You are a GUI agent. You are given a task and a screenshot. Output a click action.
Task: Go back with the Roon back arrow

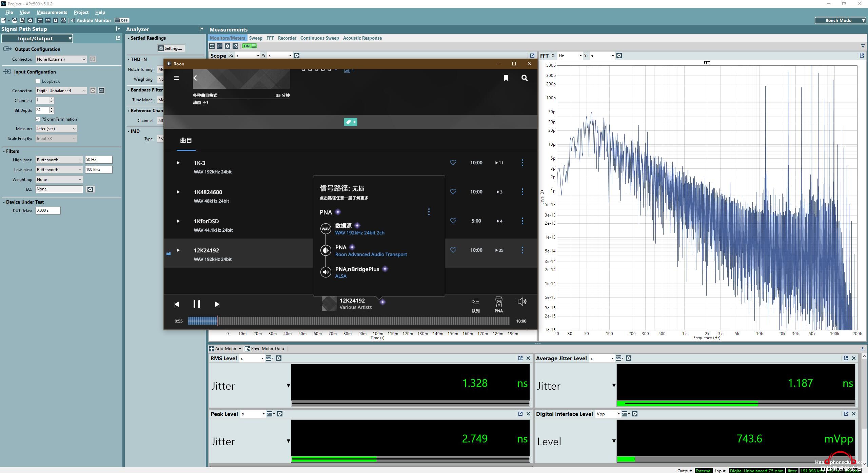pyautogui.click(x=195, y=78)
